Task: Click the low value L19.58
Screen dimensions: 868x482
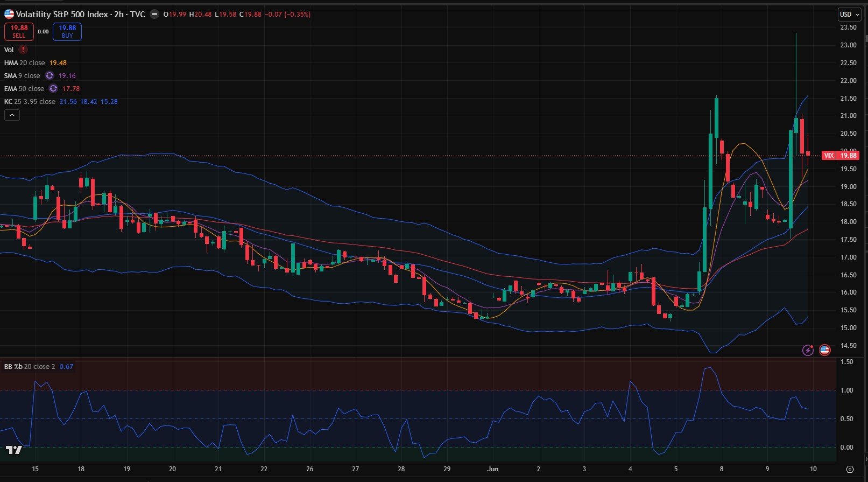Action: (225, 15)
